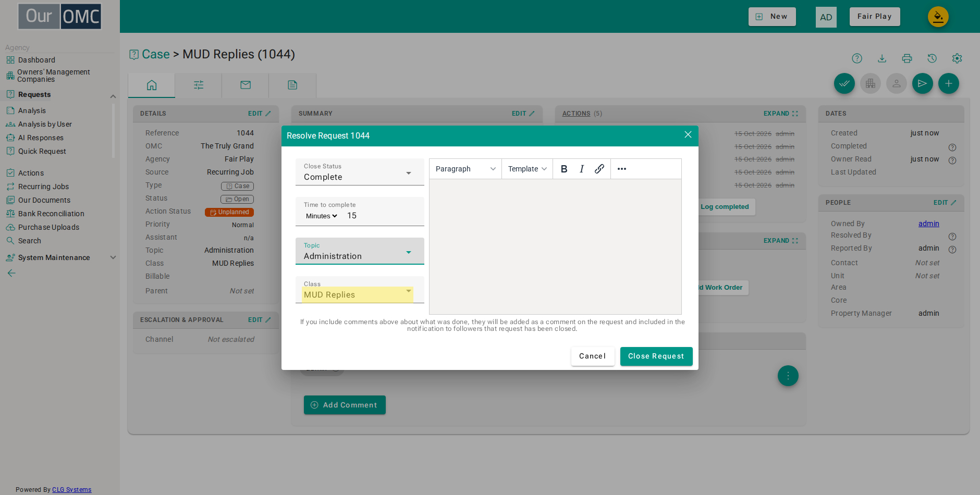Switch to the sliders settings tab
The width and height of the screenshot is (980, 495).
199,85
